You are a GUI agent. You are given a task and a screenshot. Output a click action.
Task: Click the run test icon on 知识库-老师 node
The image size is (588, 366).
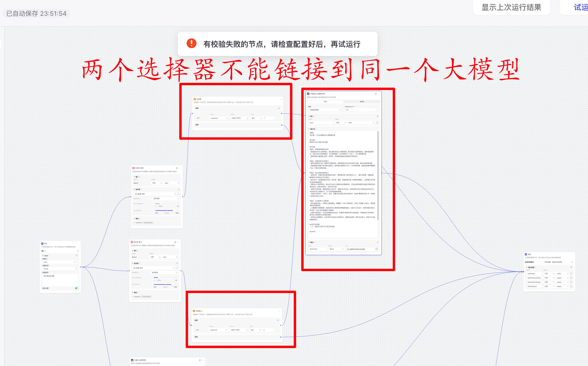[x=177, y=168]
